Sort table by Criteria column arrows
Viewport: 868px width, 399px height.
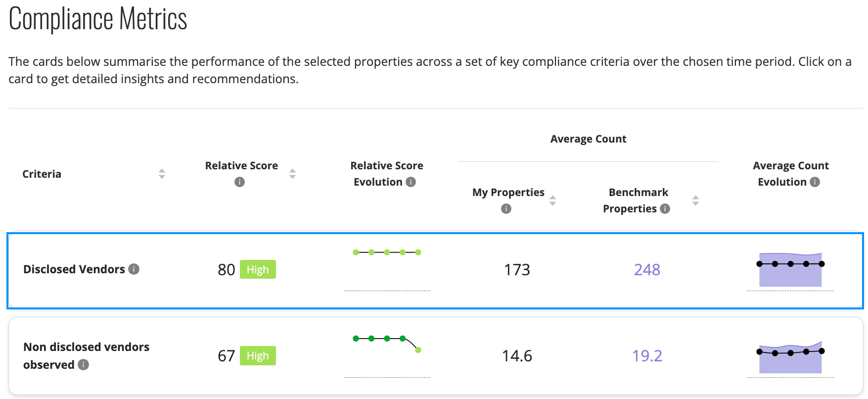coord(162,174)
